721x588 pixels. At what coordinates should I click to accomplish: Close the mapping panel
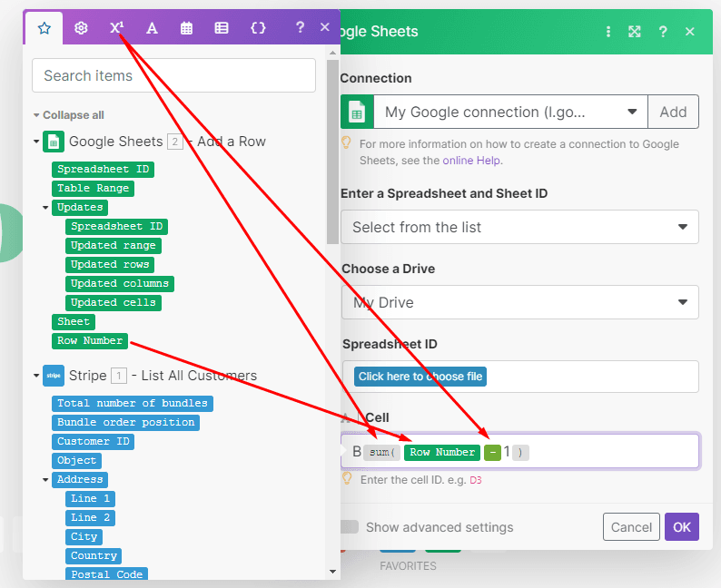[x=325, y=27]
